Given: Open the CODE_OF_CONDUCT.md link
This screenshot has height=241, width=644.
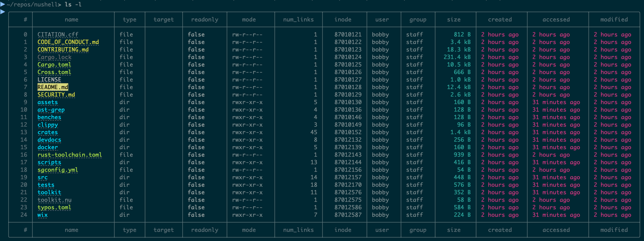Looking at the screenshot, I should 68,42.
